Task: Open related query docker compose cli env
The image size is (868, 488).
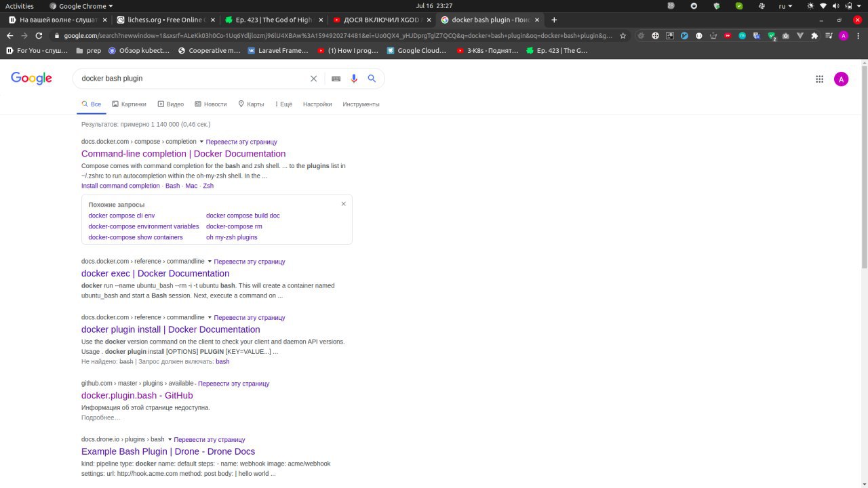Action: coord(121,216)
